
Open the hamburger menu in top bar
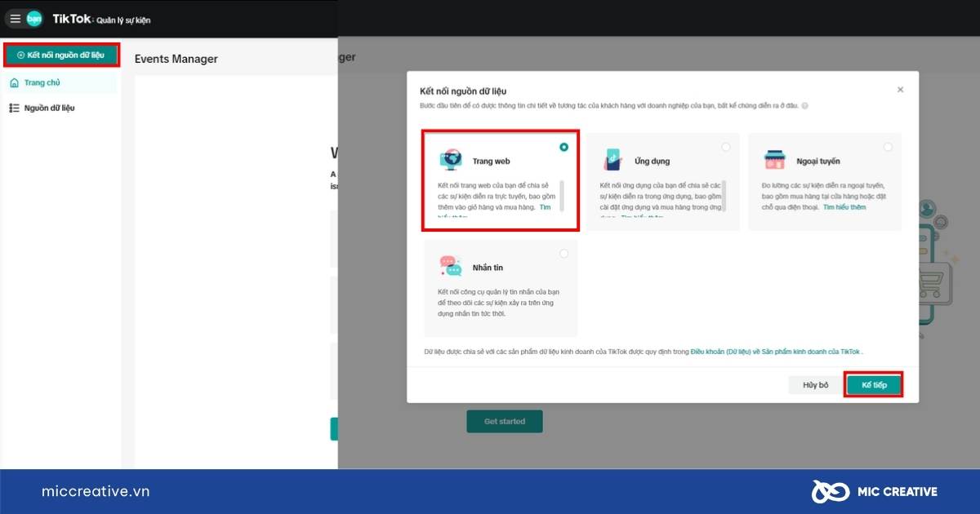15,19
